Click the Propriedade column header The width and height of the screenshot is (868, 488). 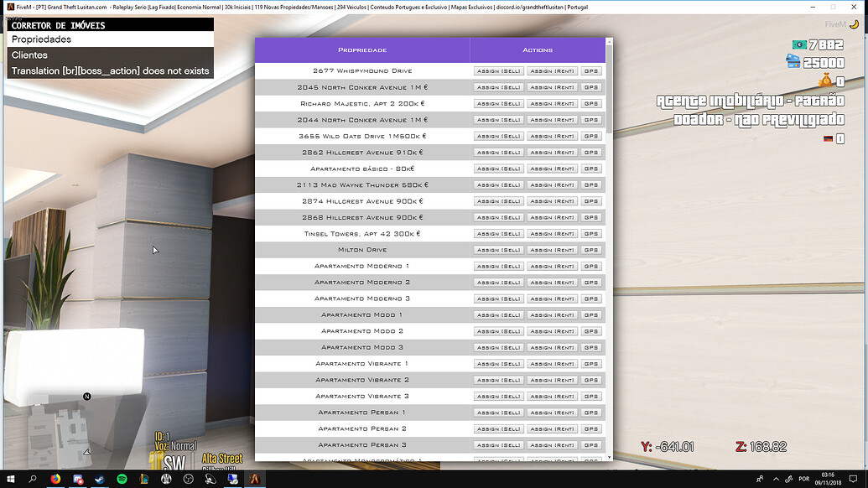click(x=362, y=49)
